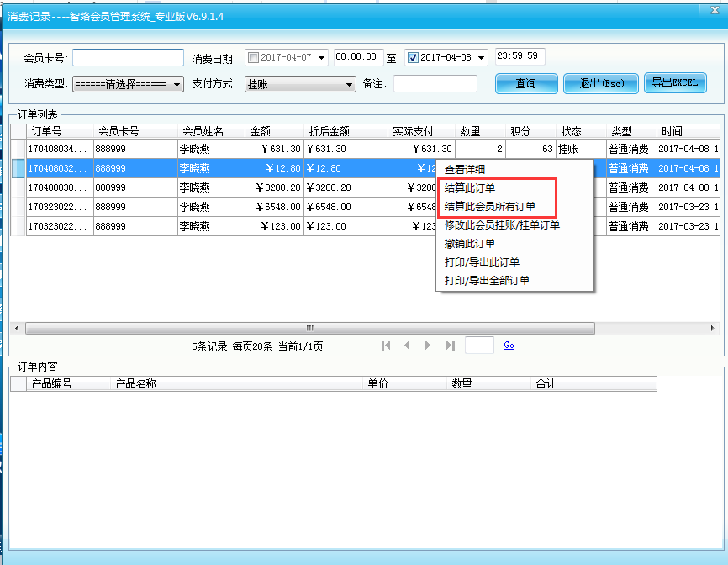Expand the 支付方式 dropdown showing 挂账
Image resolution: width=728 pixels, height=565 pixels.
pyautogui.click(x=300, y=84)
